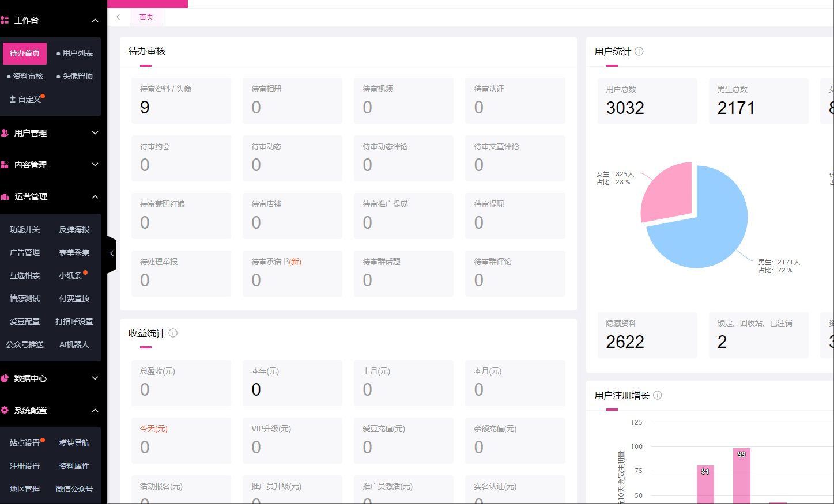This screenshot has height=504, width=834.
Task: Open 爱豆配置 menu item
Action: point(25,321)
